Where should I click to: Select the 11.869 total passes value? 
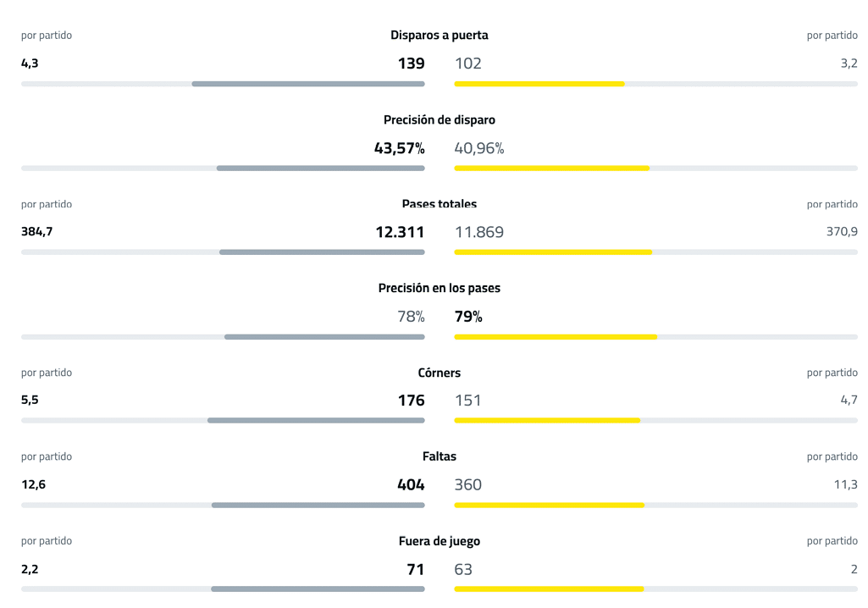point(479,232)
